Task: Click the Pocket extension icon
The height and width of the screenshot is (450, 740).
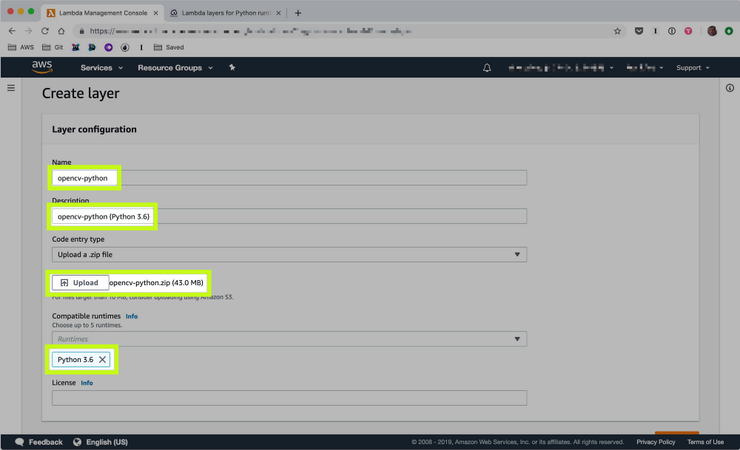Action: pyautogui.click(x=639, y=31)
